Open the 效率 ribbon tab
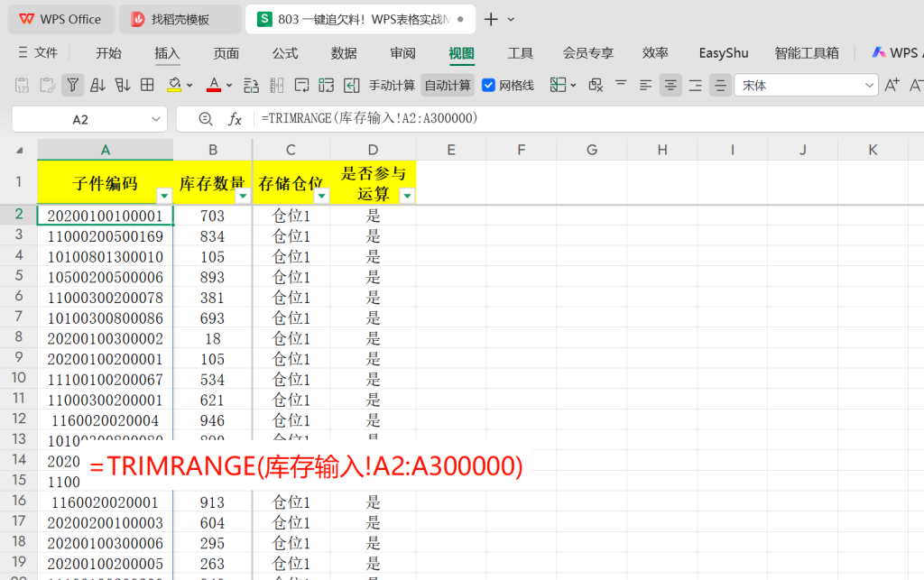The width and height of the screenshot is (924, 580). 655,53
